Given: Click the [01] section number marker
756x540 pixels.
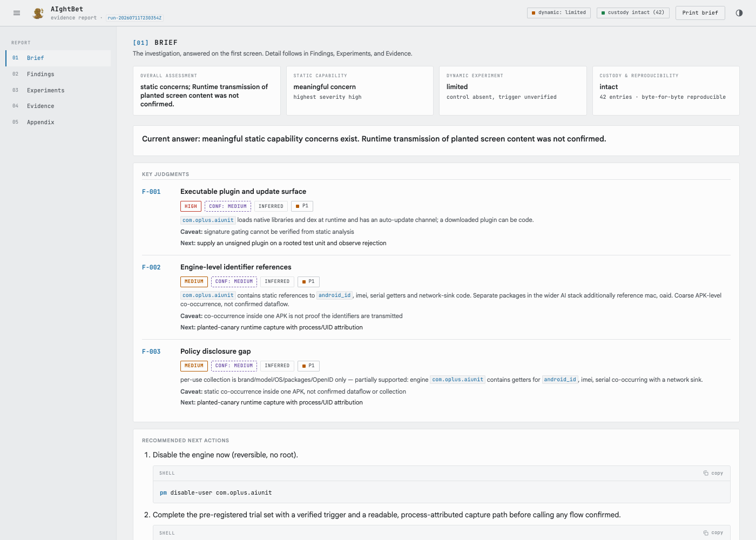Looking at the screenshot, I should 140,43.
